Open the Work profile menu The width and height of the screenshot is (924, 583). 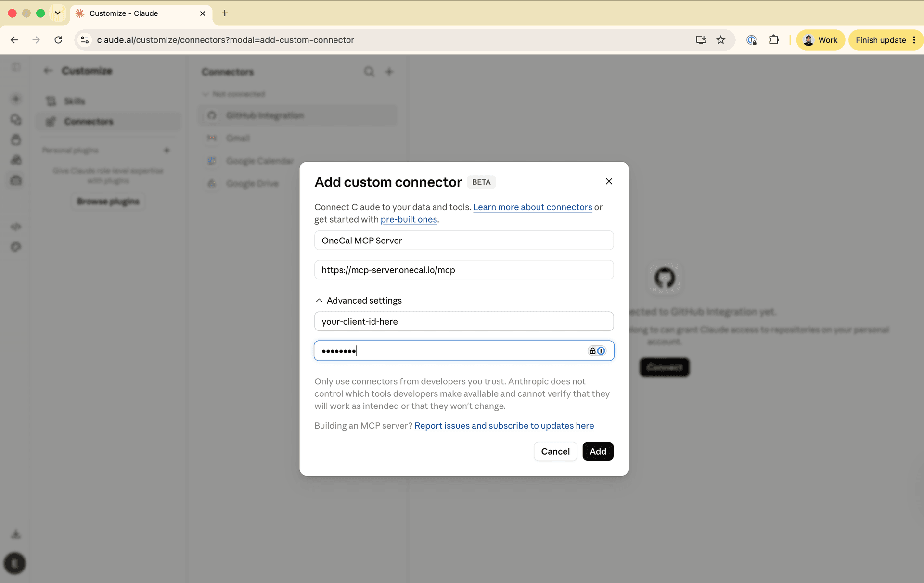[821, 40]
